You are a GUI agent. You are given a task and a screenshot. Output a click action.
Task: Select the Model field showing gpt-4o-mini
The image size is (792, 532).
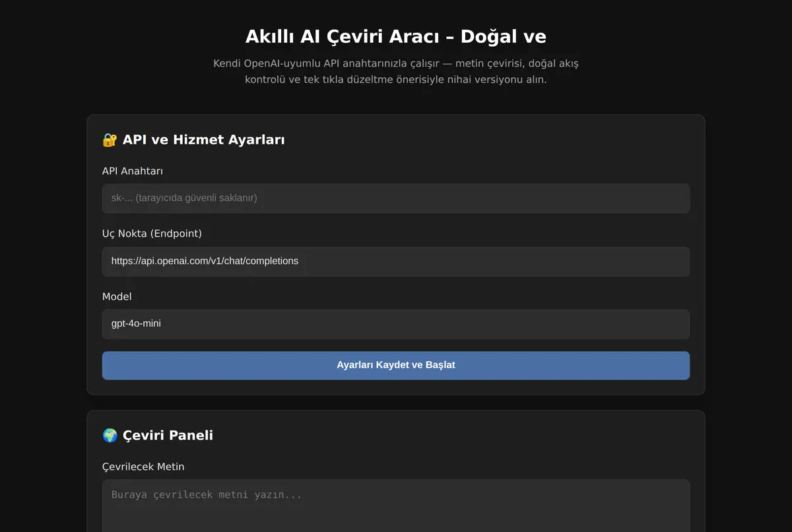tap(396, 324)
